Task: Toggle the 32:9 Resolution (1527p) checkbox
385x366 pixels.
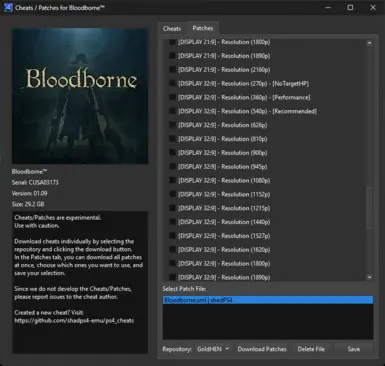Action: tap(172, 236)
